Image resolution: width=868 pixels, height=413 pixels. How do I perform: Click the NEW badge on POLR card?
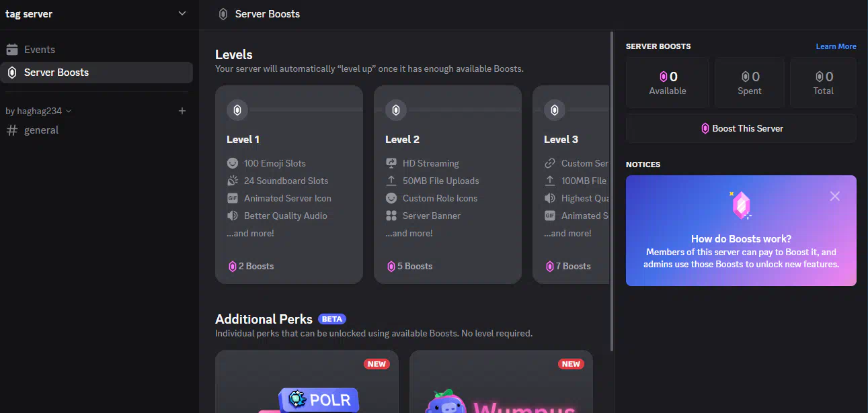click(377, 364)
